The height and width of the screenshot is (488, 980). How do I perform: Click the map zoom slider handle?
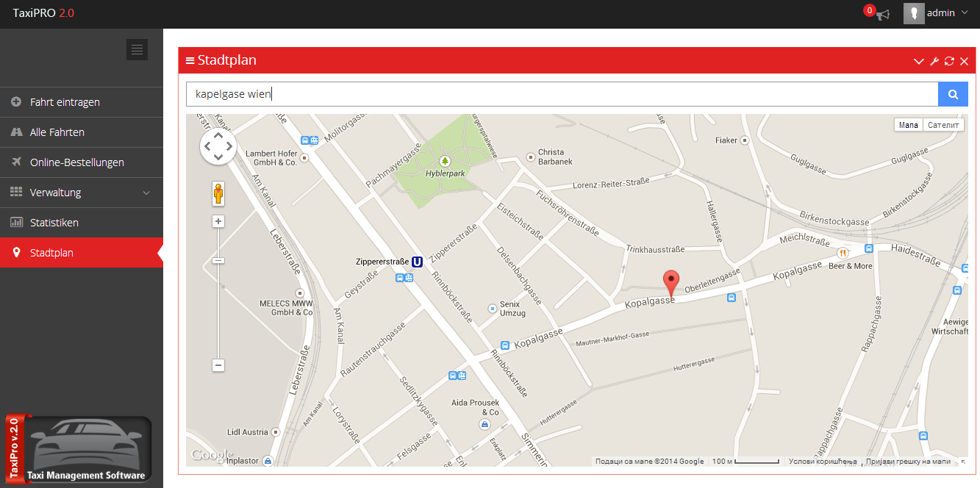pyautogui.click(x=218, y=261)
